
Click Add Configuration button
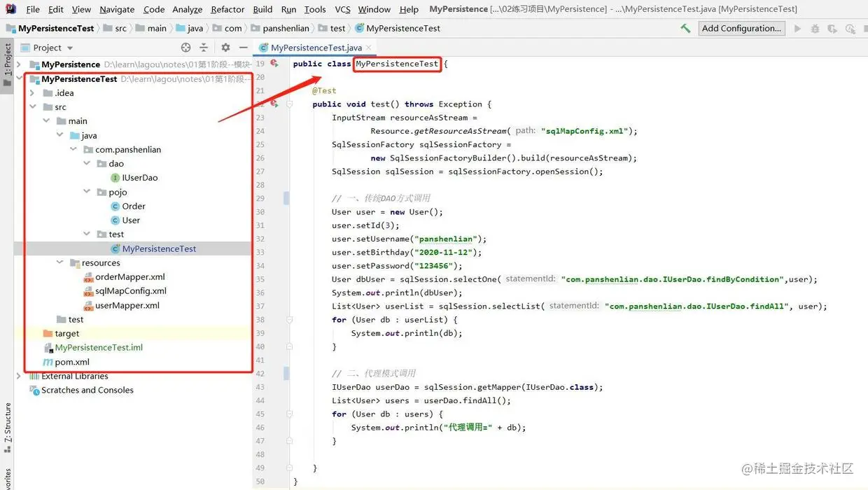coord(741,29)
